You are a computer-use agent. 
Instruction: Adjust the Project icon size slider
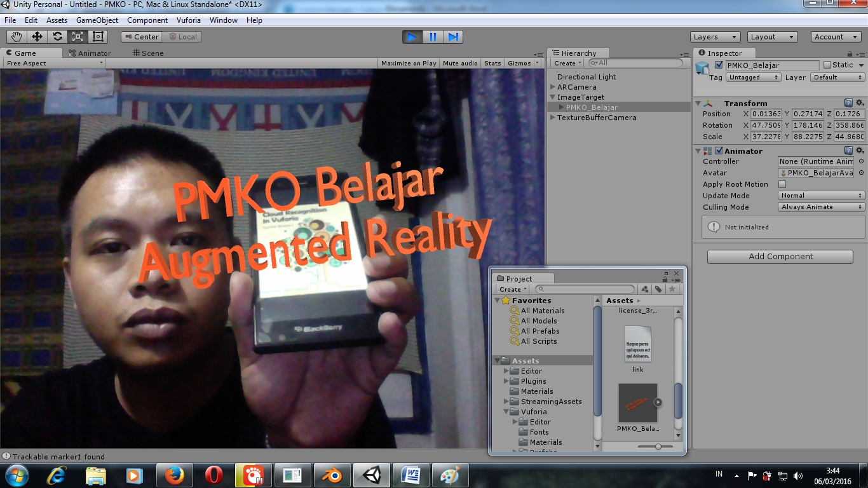click(657, 447)
